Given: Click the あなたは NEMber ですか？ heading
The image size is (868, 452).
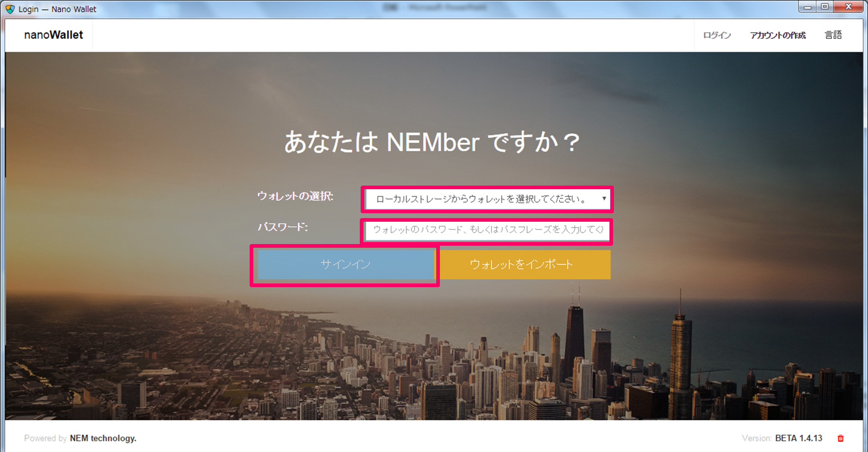Looking at the screenshot, I should click(432, 143).
